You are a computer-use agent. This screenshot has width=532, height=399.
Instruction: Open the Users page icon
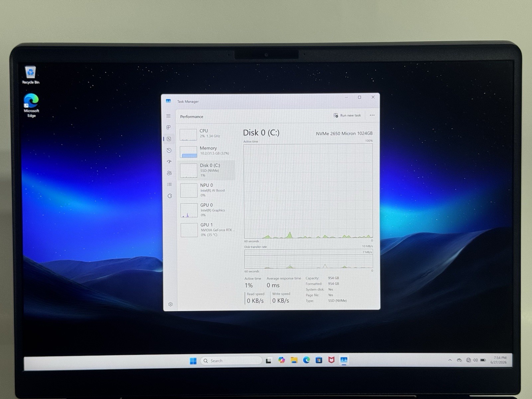click(169, 173)
